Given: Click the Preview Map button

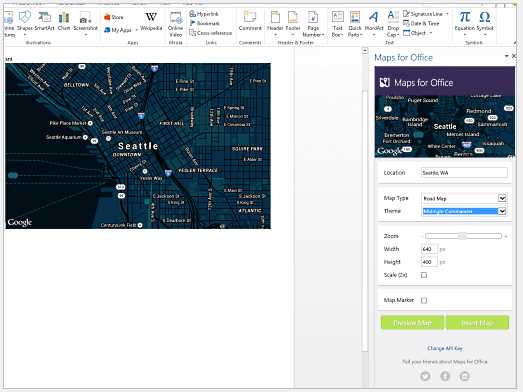Looking at the screenshot, I should point(412,323).
